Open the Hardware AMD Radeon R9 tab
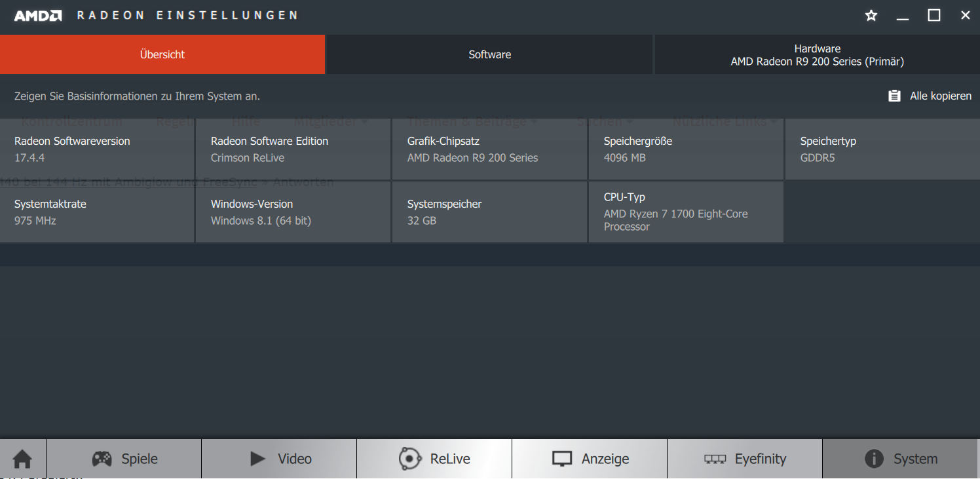This screenshot has width=980, height=479. pyautogui.click(x=817, y=54)
